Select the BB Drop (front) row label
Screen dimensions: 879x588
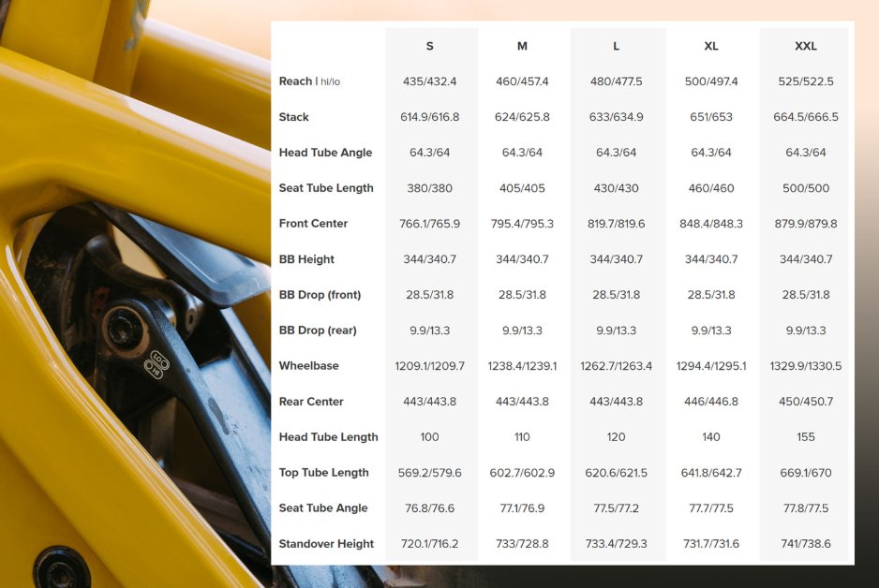(x=320, y=295)
